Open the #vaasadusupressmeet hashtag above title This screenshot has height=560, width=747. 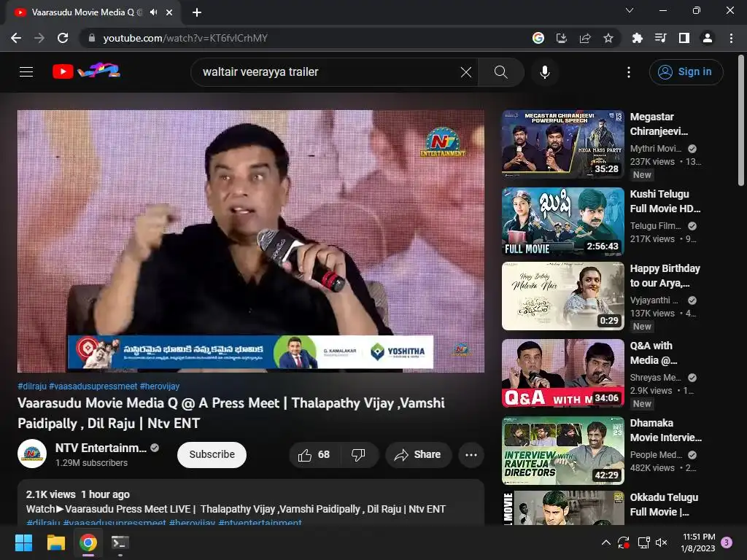[93, 386]
